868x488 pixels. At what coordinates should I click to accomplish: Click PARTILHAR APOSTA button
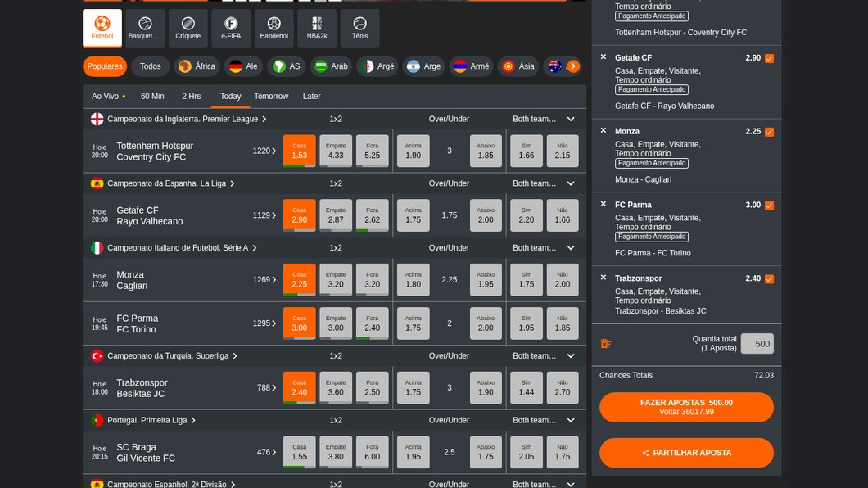686,453
